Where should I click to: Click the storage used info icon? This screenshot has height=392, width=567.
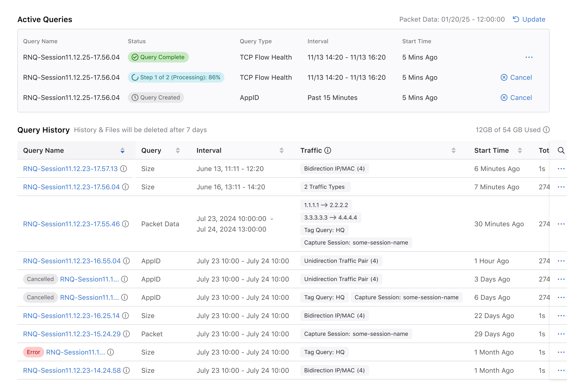pos(546,130)
